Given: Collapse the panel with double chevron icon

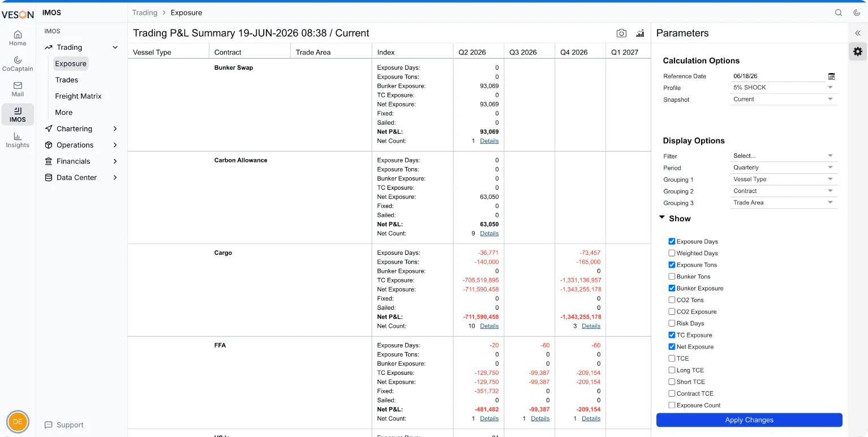Looking at the screenshot, I should point(858,33).
